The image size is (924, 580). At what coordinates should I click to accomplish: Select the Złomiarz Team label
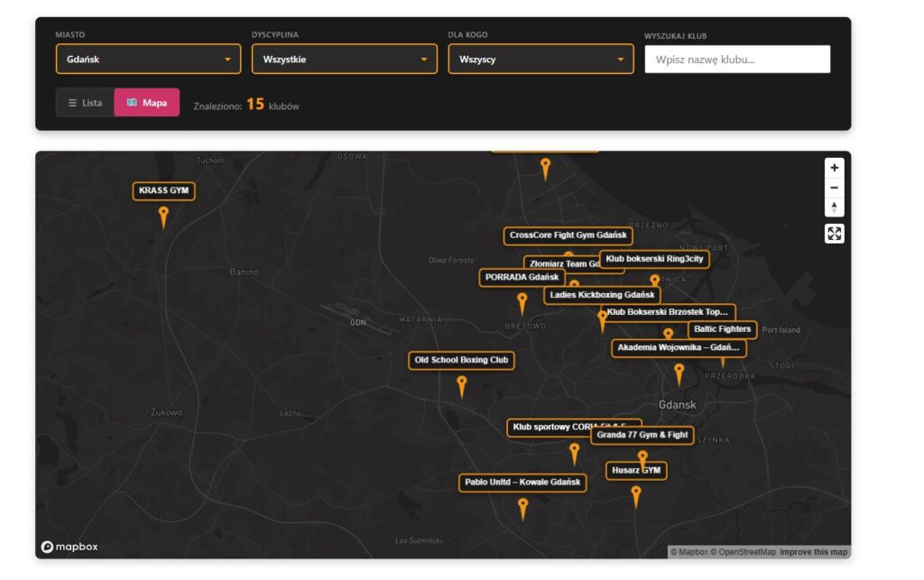point(561,263)
